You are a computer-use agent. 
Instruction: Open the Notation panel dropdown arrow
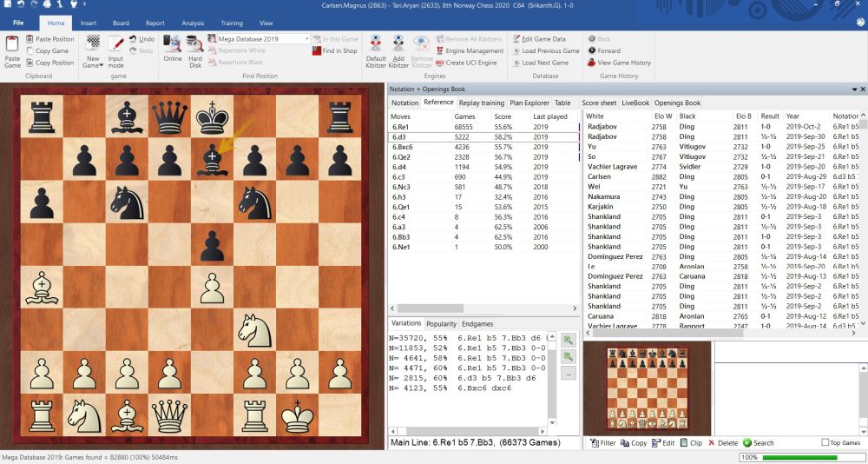point(853,89)
